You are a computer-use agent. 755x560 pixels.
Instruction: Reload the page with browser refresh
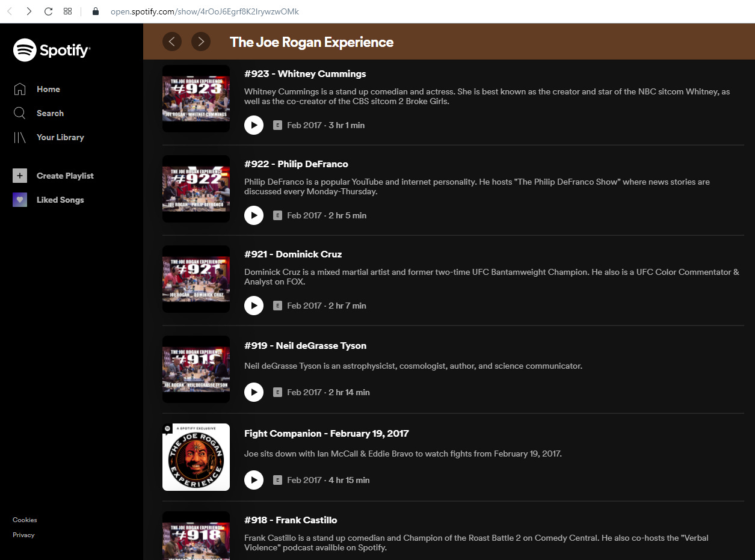point(49,11)
